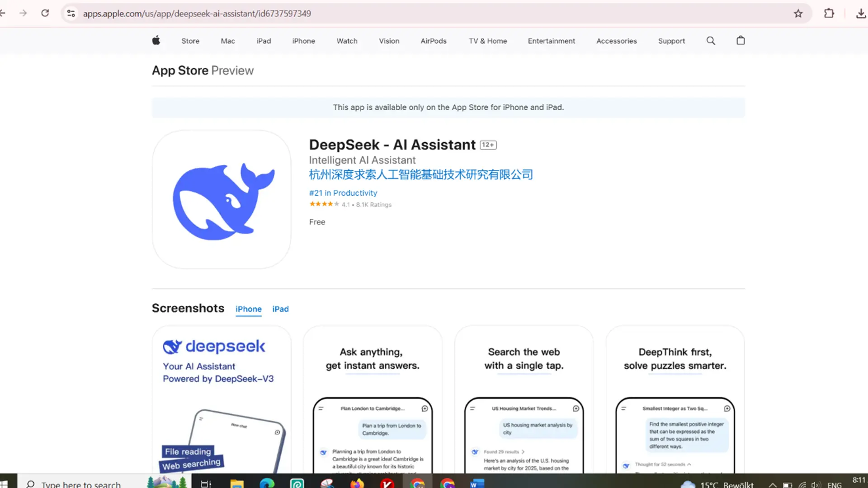This screenshot has width=868, height=488.
Task: Open the Watch menu item
Action: click(x=347, y=41)
